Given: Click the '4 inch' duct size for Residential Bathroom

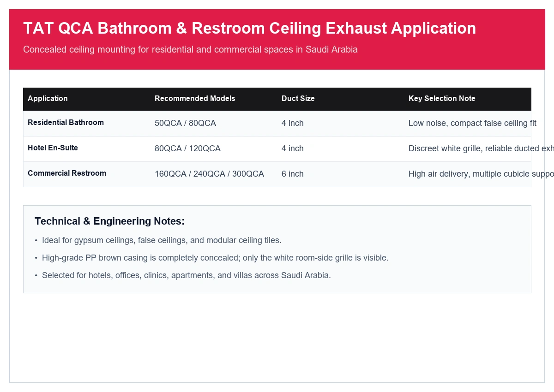Looking at the screenshot, I should coord(293,123).
